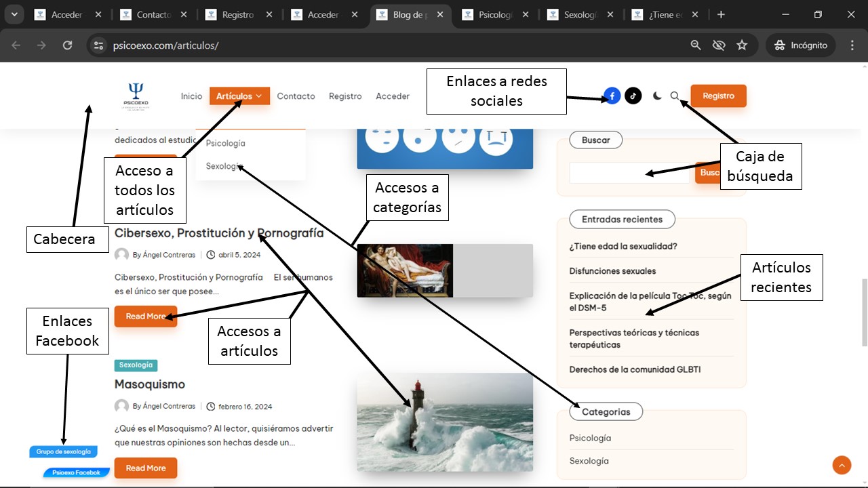Open the tab list chevron in browser
This screenshot has width=868, height=488.
14,14
